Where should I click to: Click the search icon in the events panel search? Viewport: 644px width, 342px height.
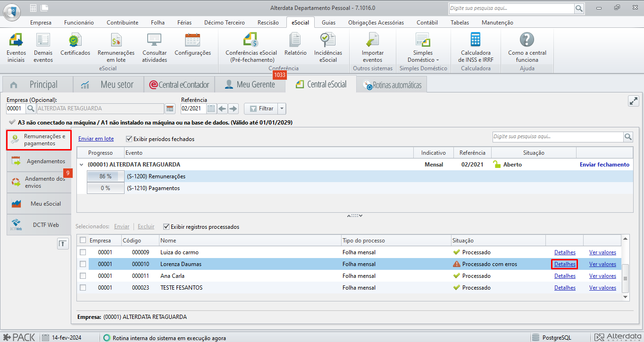pyautogui.click(x=628, y=137)
